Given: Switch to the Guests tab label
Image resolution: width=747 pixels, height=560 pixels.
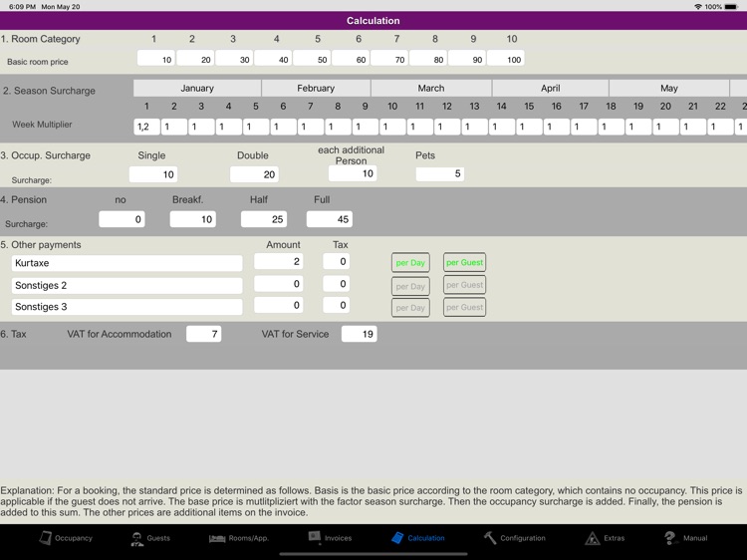Looking at the screenshot, I should pos(158,538).
